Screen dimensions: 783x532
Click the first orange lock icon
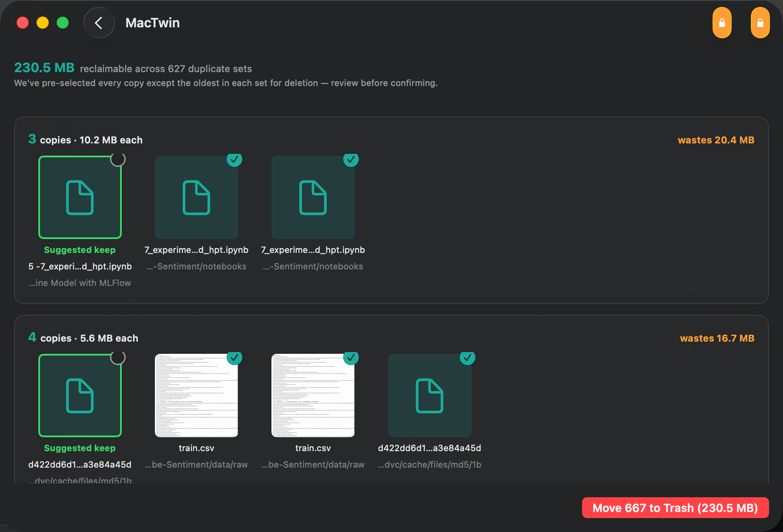tap(722, 23)
